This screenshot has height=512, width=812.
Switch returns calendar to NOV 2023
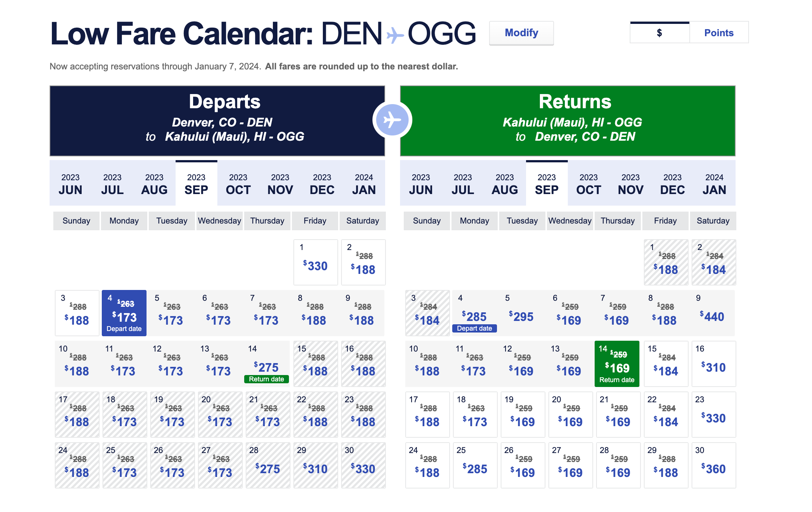[x=630, y=184]
